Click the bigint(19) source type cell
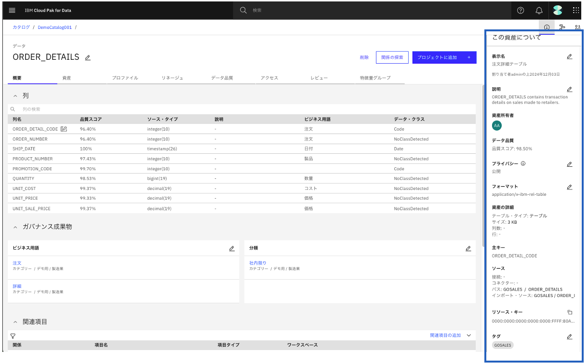588x364 pixels. pos(157,178)
